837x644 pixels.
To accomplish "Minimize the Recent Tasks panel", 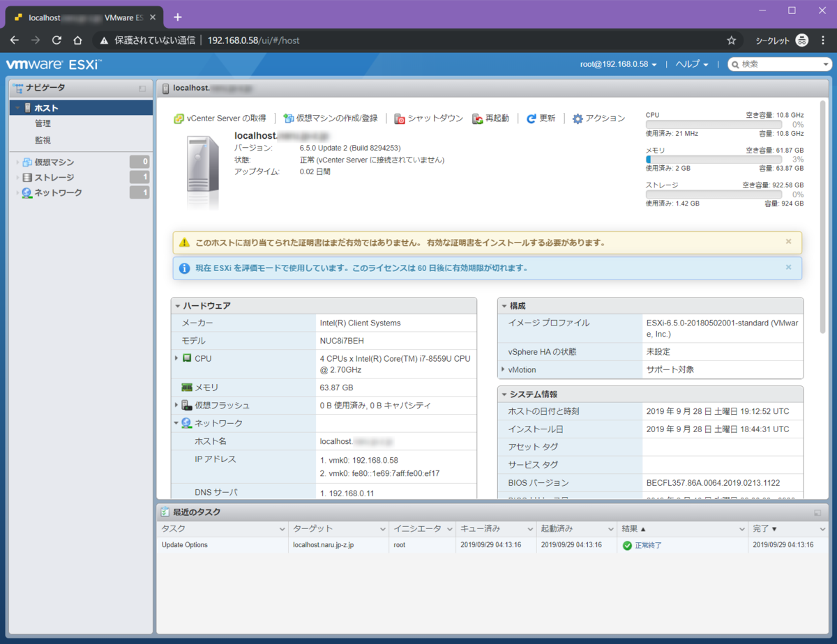I will [x=817, y=512].
